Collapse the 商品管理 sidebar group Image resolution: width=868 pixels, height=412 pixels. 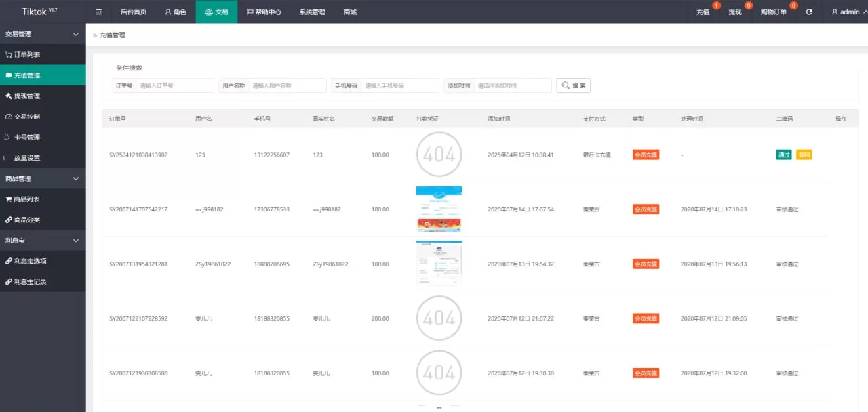(75, 179)
